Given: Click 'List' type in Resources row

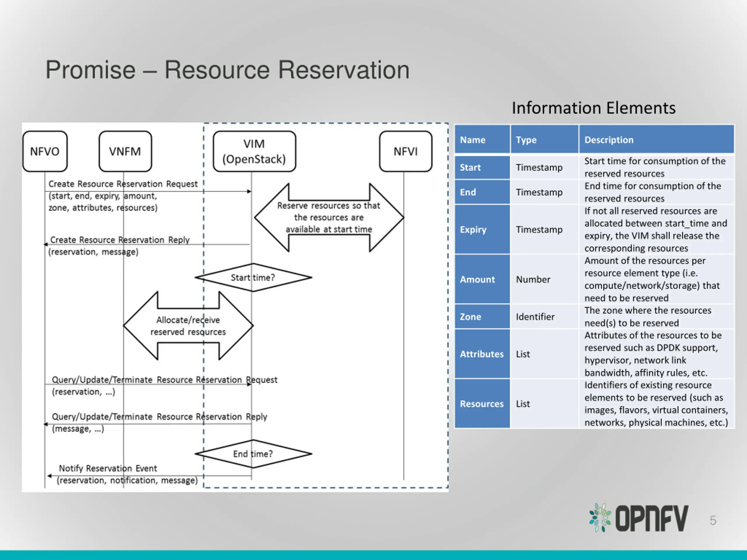Looking at the screenshot, I should [x=523, y=404].
